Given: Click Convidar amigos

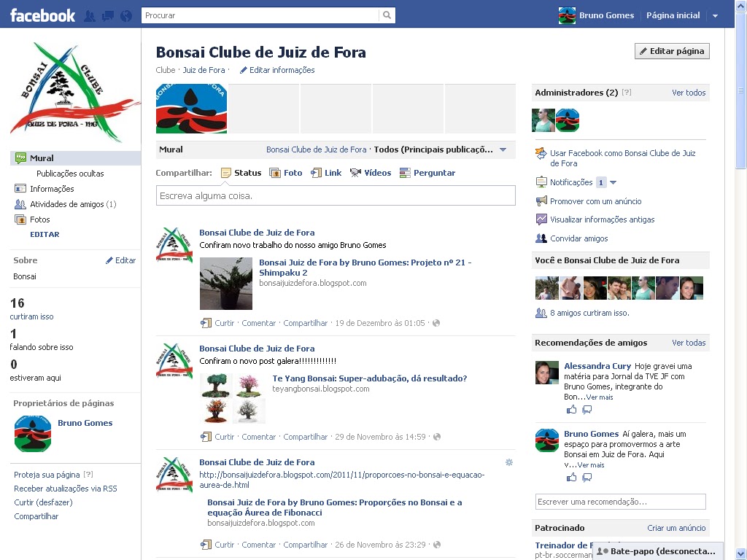Looking at the screenshot, I should pos(578,238).
